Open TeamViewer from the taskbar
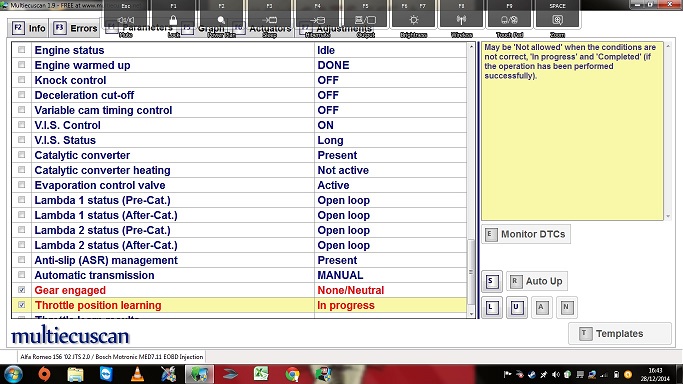Viewport: 683px width, 384px height. [x=106, y=374]
